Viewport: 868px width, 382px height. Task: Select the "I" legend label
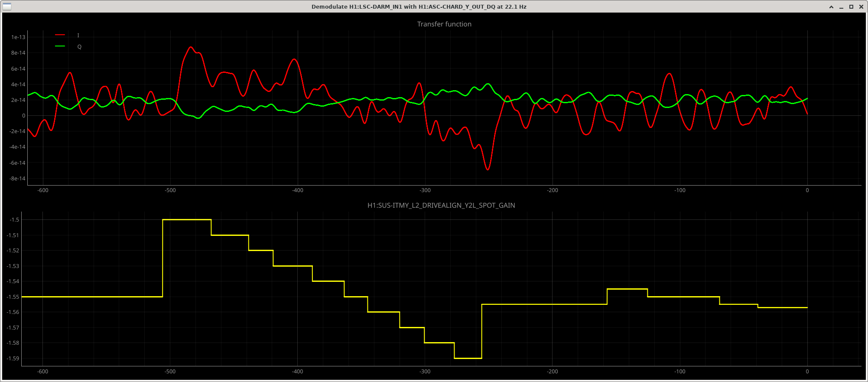point(78,36)
